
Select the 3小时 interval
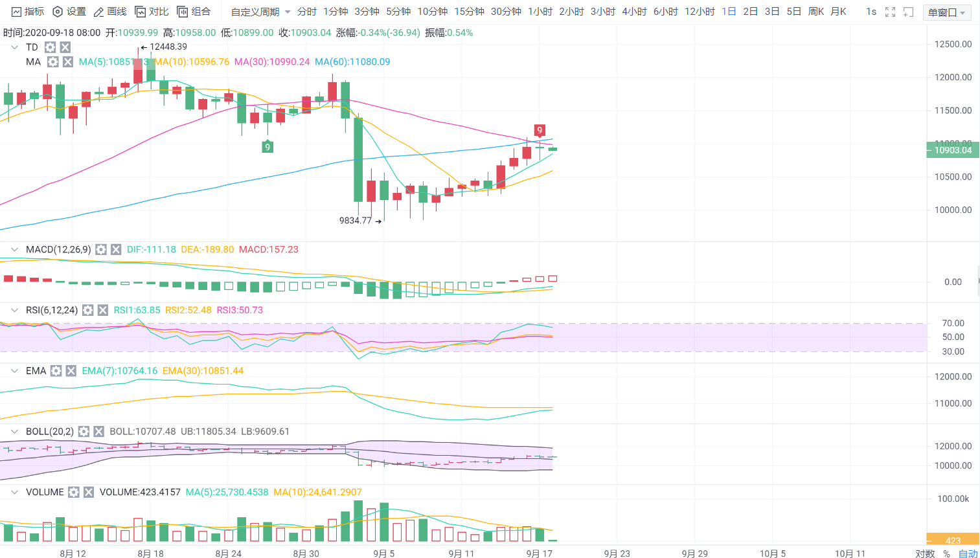pyautogui.click(x=603, y=12)
